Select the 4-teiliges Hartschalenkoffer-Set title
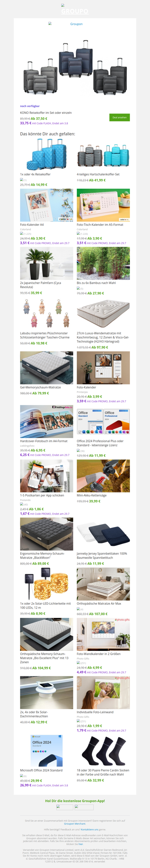 [98, 174]
